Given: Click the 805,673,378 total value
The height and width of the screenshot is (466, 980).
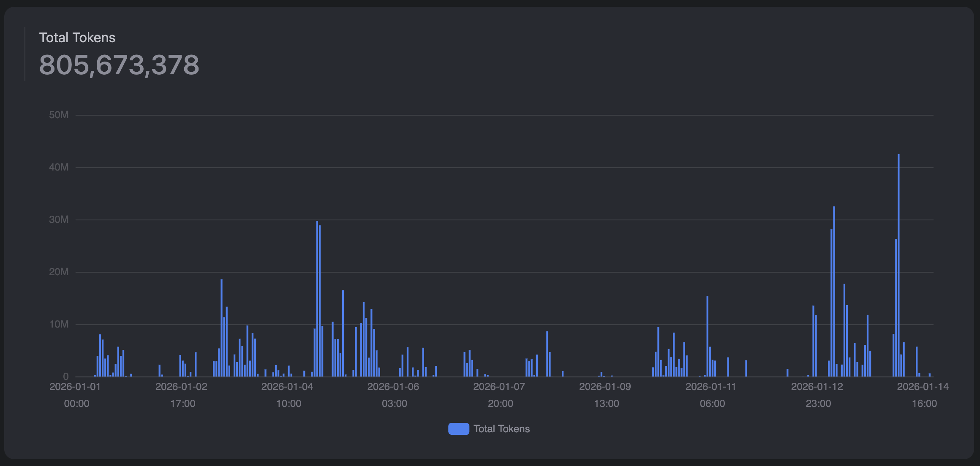Looking at the screenshot, I should coord(119,65).
